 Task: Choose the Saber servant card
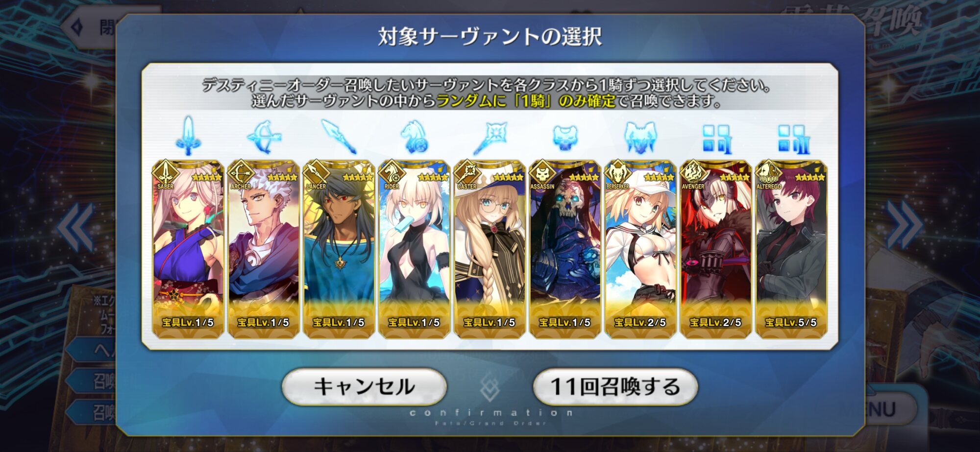(x=188, y=249)
